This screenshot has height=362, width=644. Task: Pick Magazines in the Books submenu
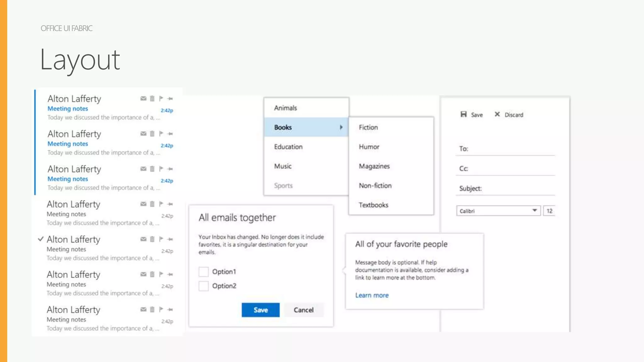391,166
